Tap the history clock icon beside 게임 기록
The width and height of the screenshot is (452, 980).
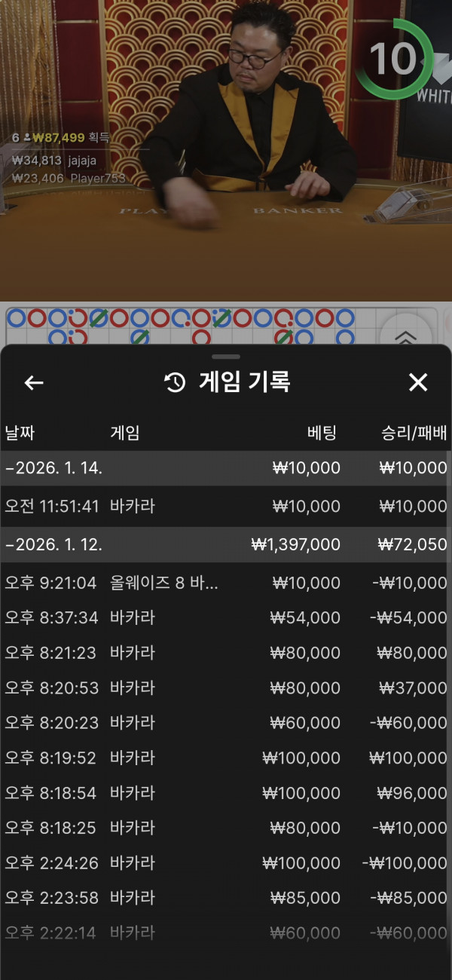175,383
